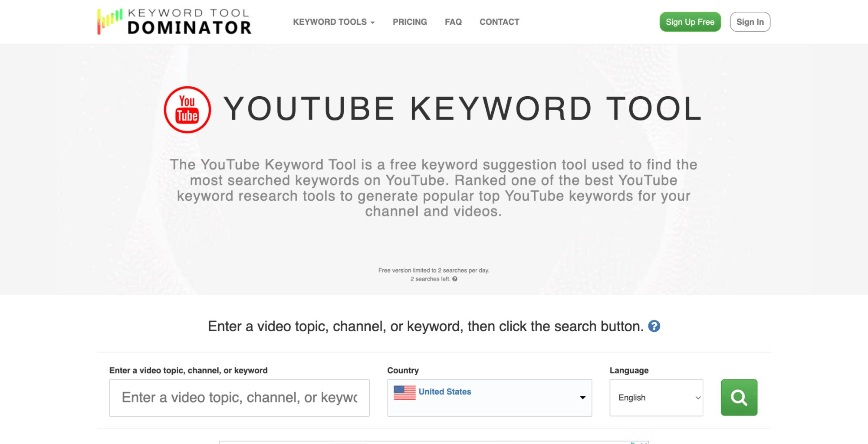This screenshot has height=444, width=868.
Task: Click the '2 searches left.' text
Action: click(430, 279)
